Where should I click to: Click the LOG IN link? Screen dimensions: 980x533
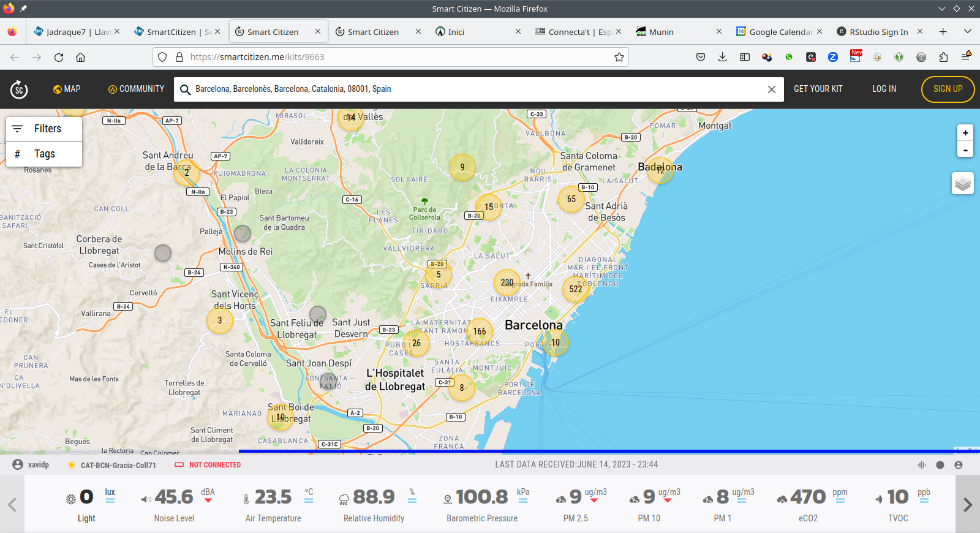pos(884,89)
